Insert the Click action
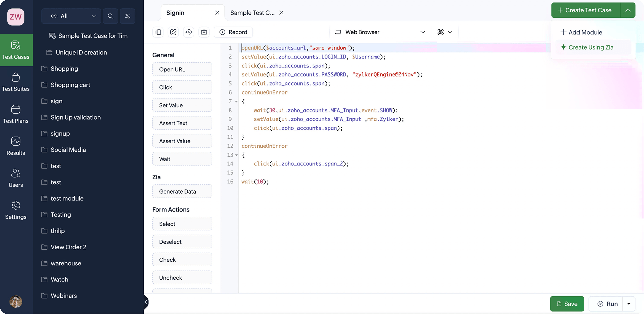Screen dimensions: 644x314 coord(182,87)
